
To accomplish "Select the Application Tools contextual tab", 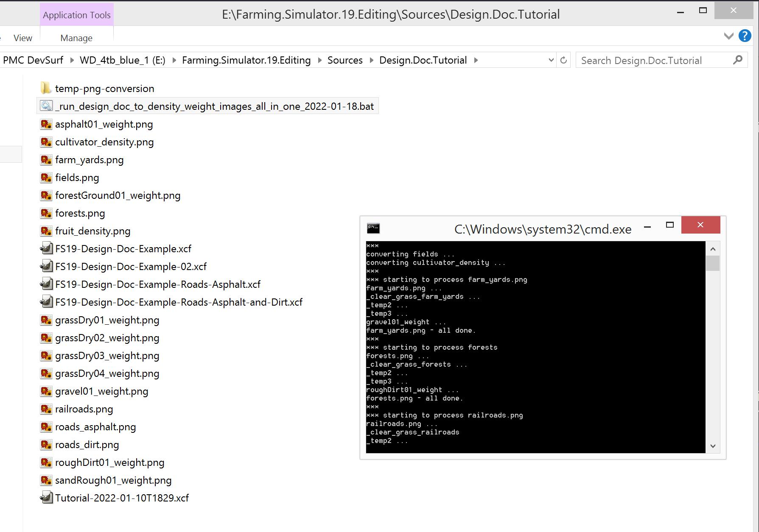I will (x=77, y=15).
